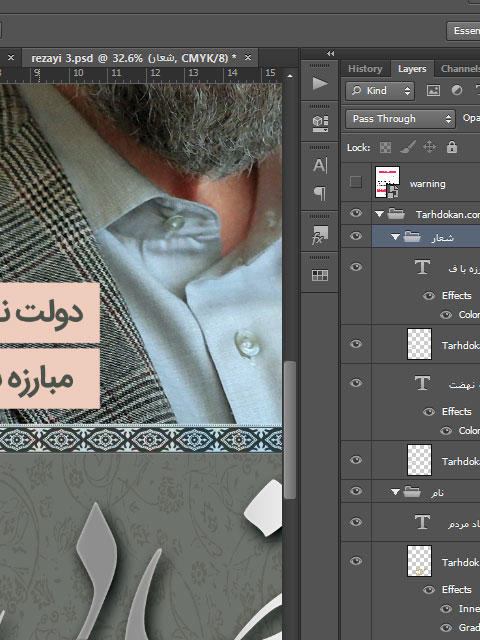
Task: Close the previous document tab at left
Action: (11, 58)
